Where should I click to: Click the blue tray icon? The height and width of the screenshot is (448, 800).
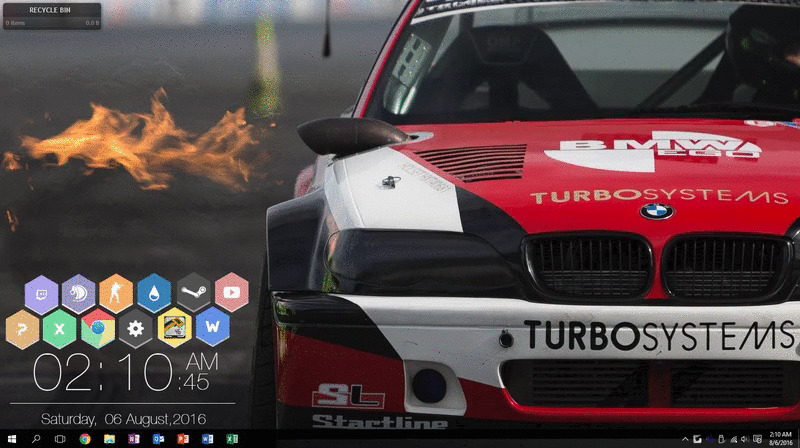coord(709,439)
